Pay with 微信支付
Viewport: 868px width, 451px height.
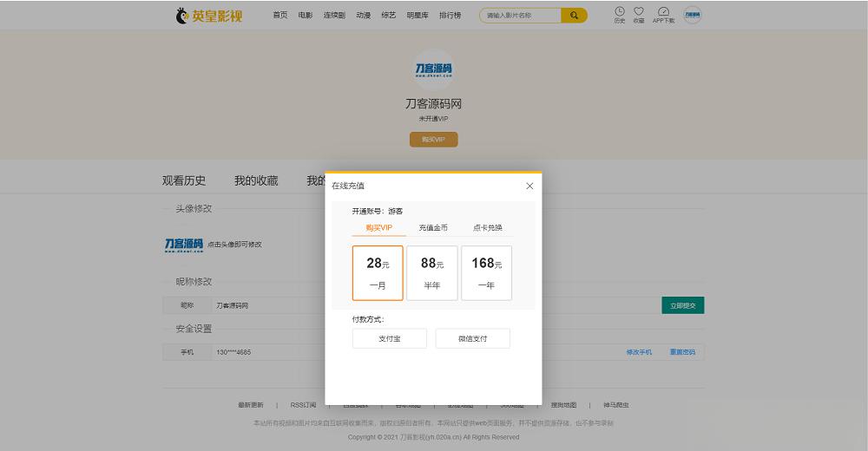[473, 338]
